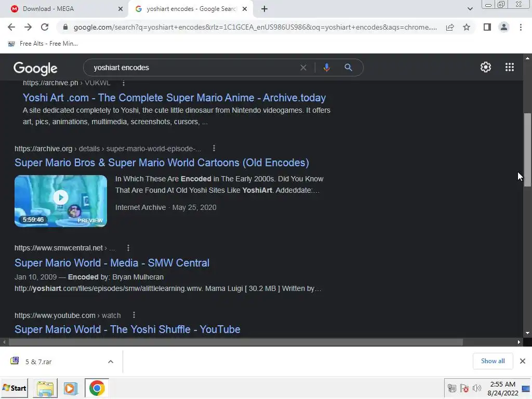Viewport: 532px width, 399px height.
Task: Switch to the Download - MEGA tab
Action: click(63, 9)
